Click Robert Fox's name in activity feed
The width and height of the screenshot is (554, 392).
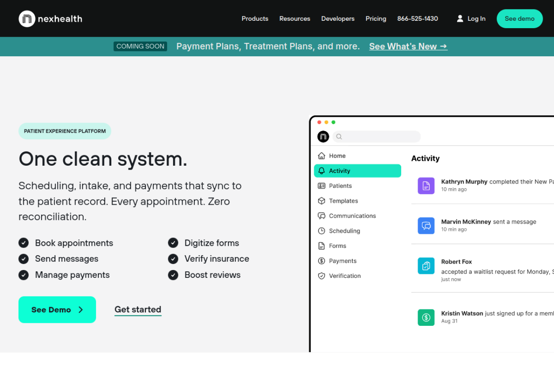(457, 262)
